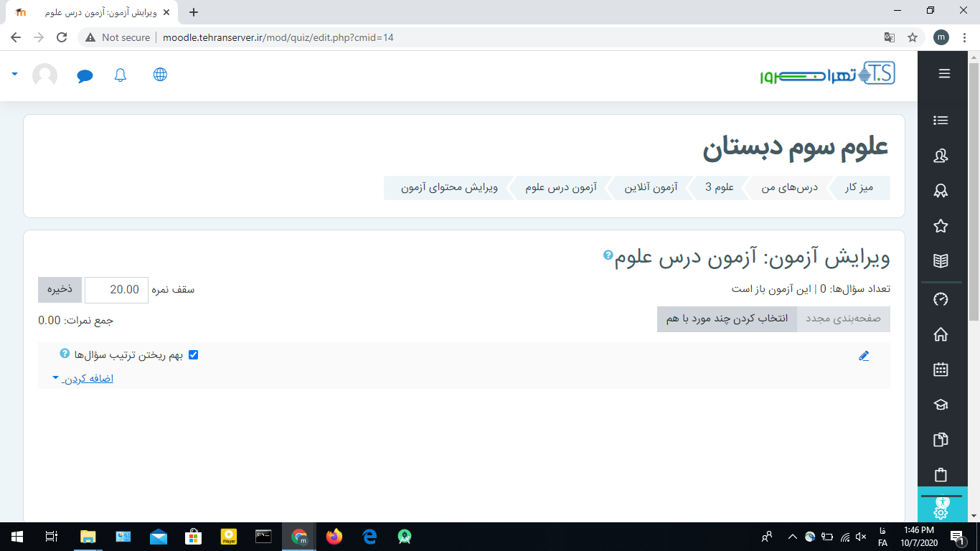Click 'انتخاب کردن چند مورد با هم' button

pyautogui.click(x=727, y=319)
